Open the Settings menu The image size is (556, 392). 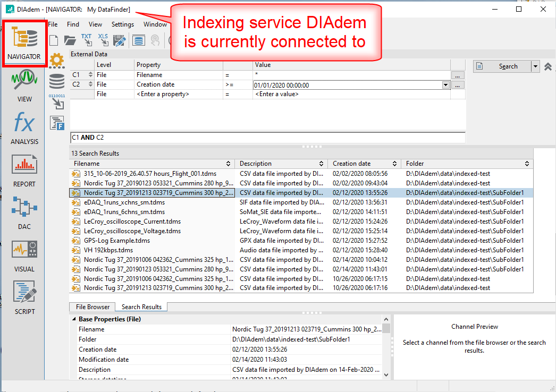coord(123,24)
